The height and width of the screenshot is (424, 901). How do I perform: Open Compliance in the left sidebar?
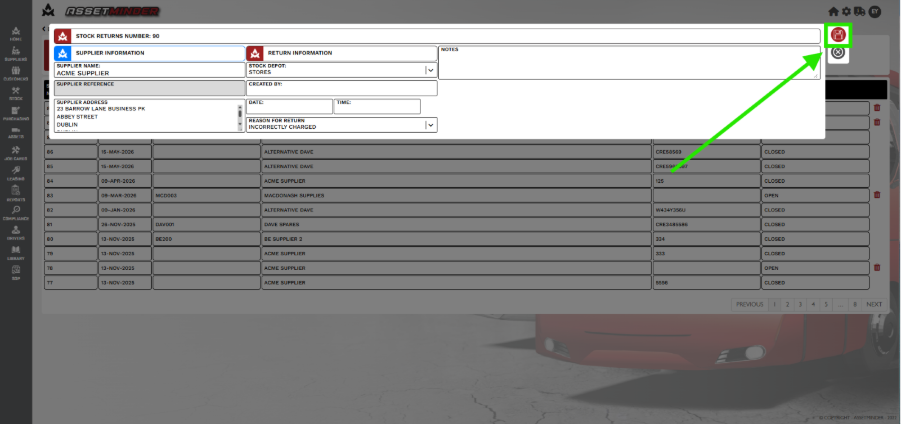(16, 213)
